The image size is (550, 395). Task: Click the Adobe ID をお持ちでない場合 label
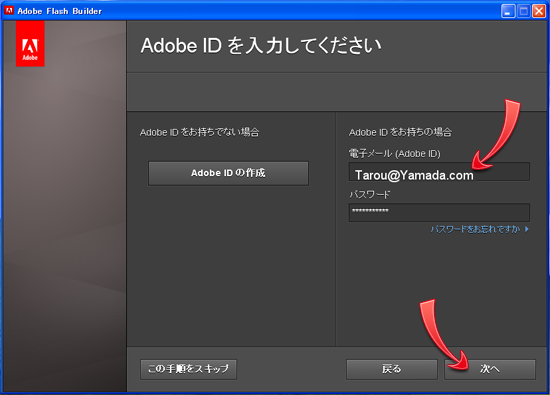[x=200, y=132]
